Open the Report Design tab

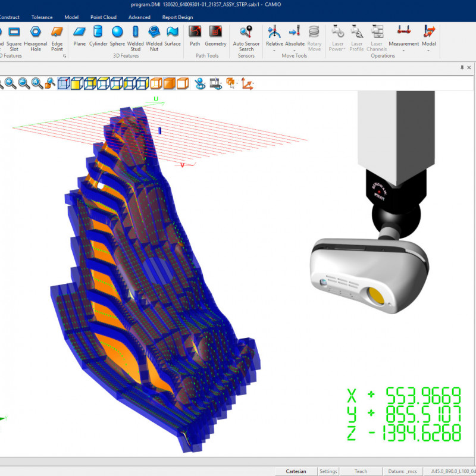click(177, 17)
